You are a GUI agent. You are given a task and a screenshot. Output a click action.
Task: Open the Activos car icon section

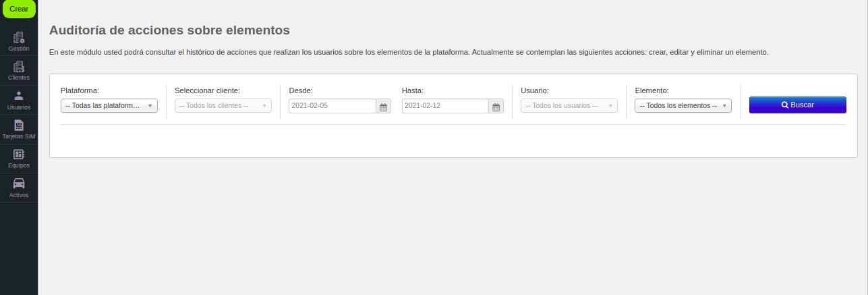click(19, 188)
